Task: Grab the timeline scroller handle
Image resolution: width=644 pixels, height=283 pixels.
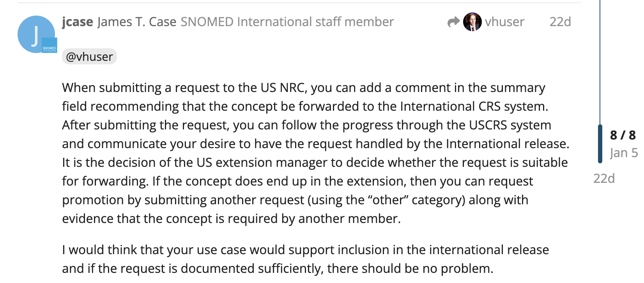Action: click(600, 143)
